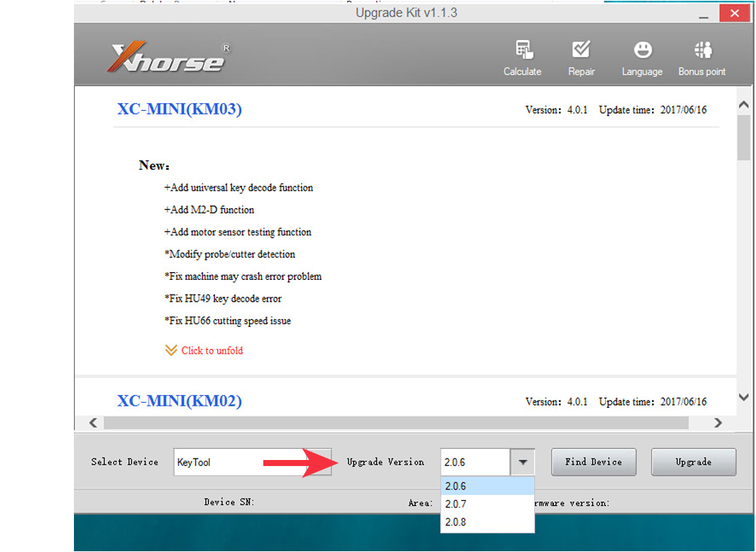Click the Click to unfold link
The height and width of the screenshot is (552, 756).
click(212, 351)
